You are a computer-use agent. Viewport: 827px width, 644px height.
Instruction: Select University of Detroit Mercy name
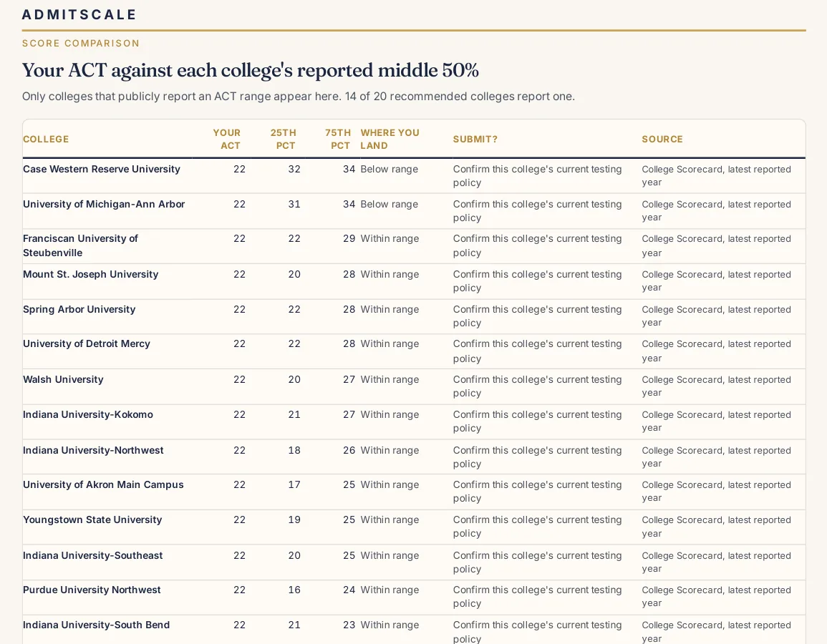coord(87,343)
